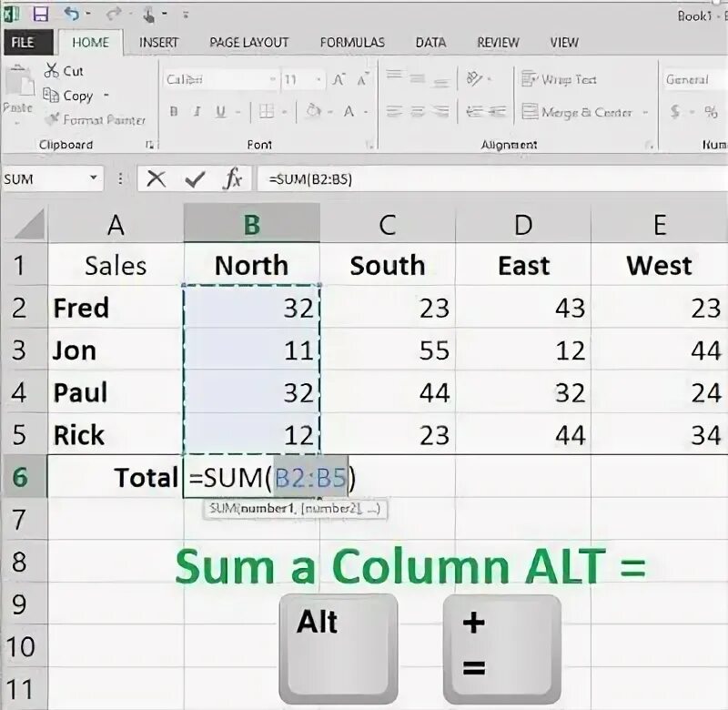Confirm formula with the checkmark button
Screen dimensions: 728x710
pyautogui.click(x=195, y=178)
